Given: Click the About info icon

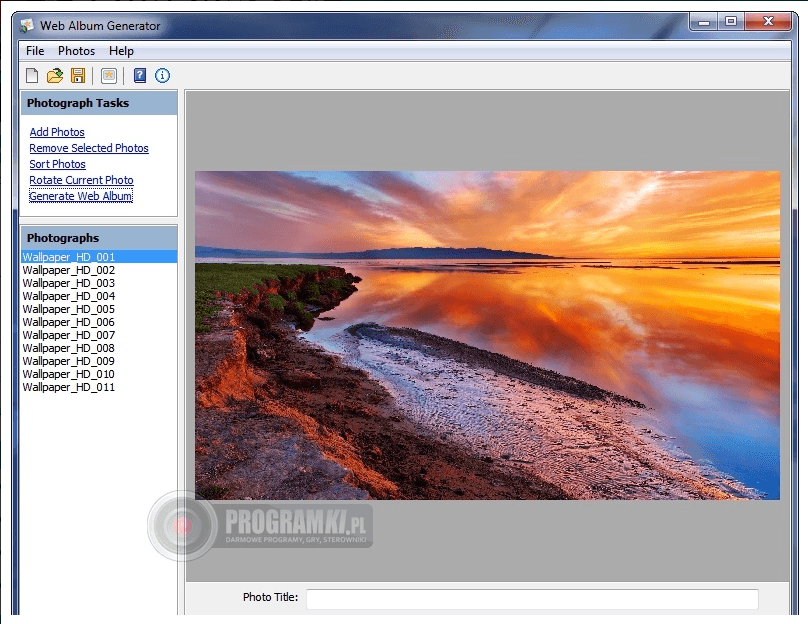Looking at the screenshot, I should click(162, 76).
